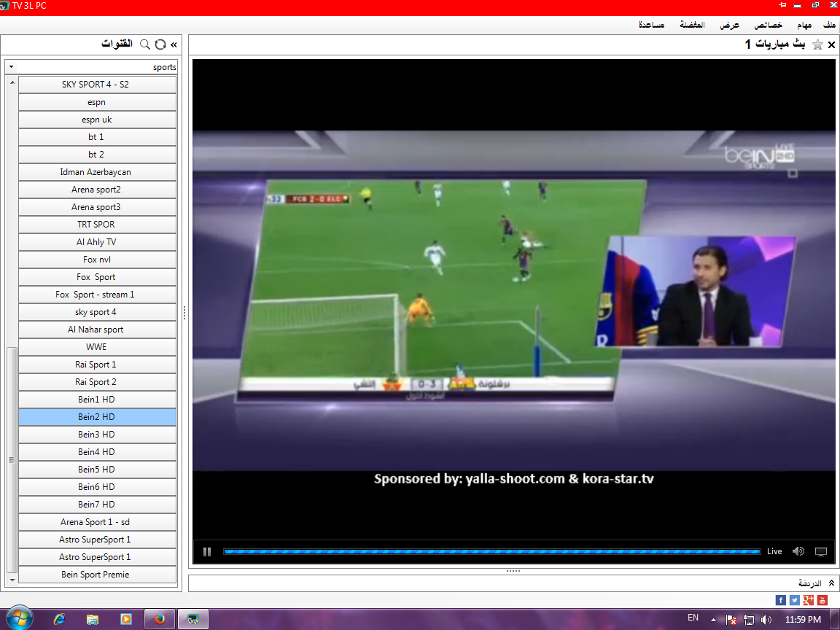840x630 pixels.
Task: Choose Bein3 HD channel
Action: tap(97, 435)
